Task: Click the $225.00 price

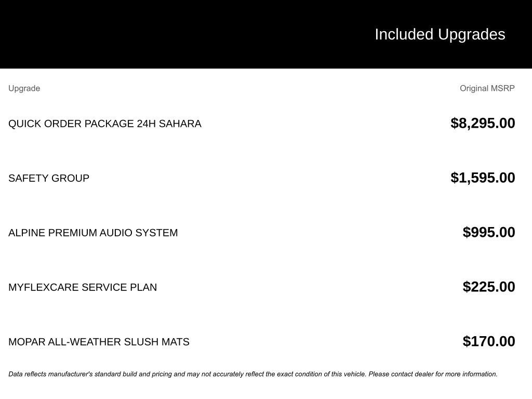Action: [x=489, y=287]
